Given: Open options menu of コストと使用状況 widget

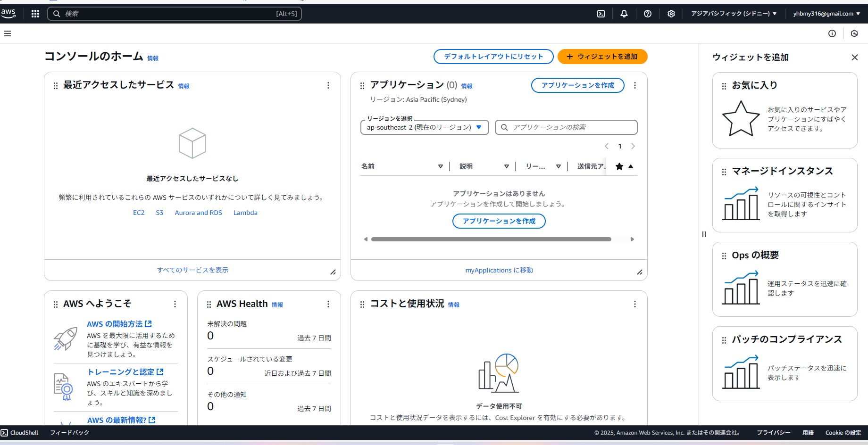Looking at the screenshot, I should 635,304.
